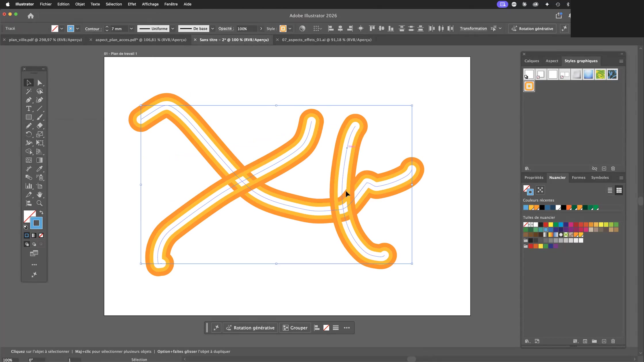Image resolution: width=644 pixels, height=362 pixels.
Task: Click the 100% zoom level field
Action: 8,360
